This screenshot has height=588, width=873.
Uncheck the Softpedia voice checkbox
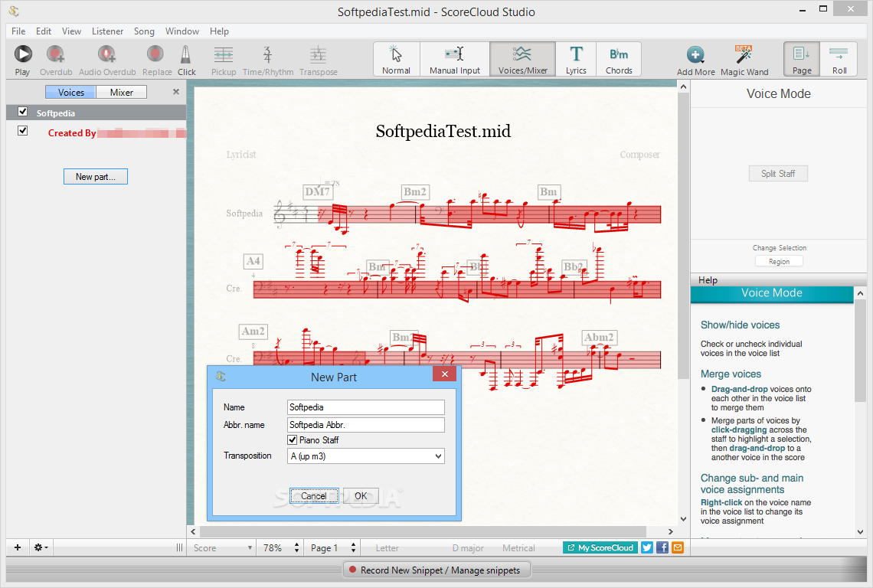(x=23, y=112)
